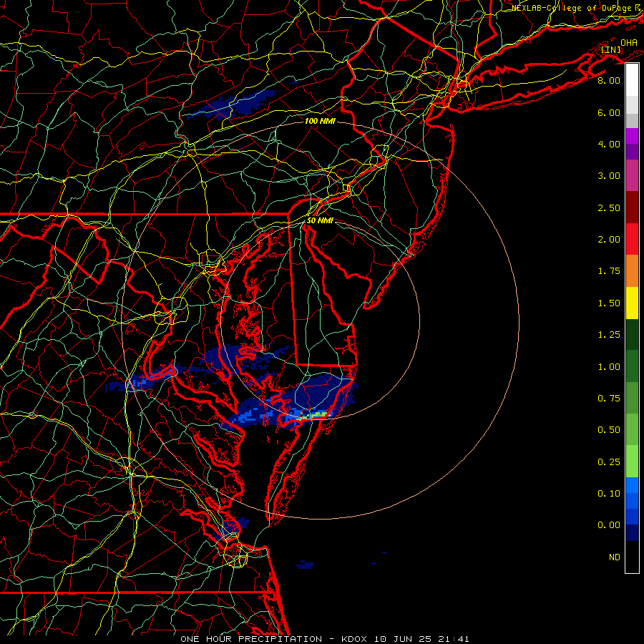The width and height of the screenshot is (644, 644).
Task: Click the '0.10' legend value
Action: (609, 494)
